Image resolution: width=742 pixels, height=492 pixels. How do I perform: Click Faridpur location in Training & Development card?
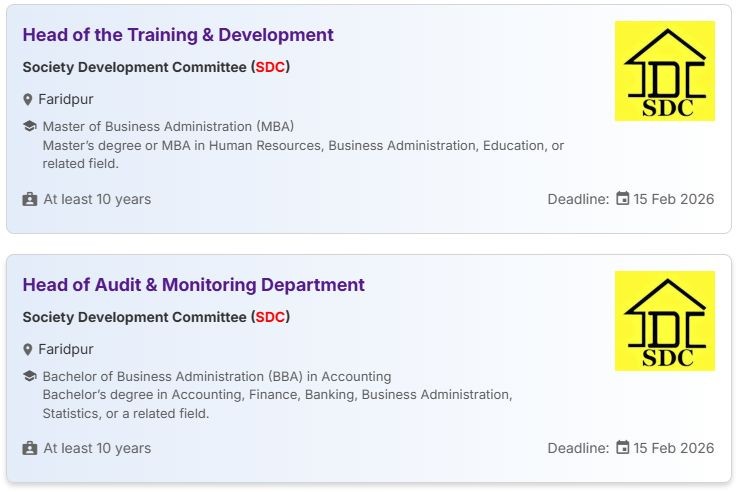pos(66,100)
